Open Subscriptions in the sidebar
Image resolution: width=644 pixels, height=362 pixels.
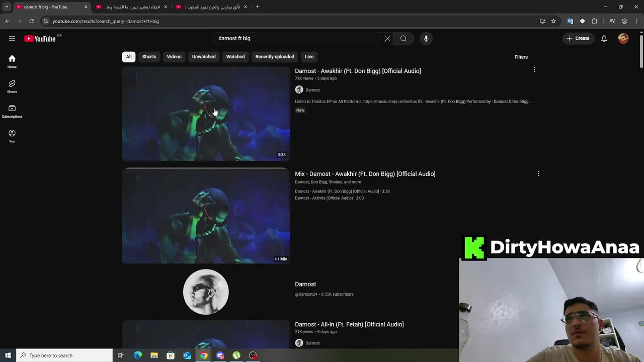pos(12,112)
